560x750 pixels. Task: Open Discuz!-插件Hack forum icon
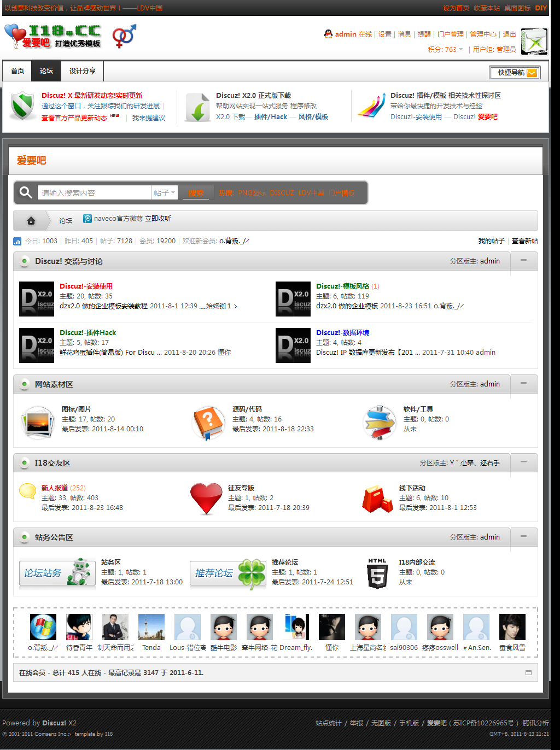37,345
